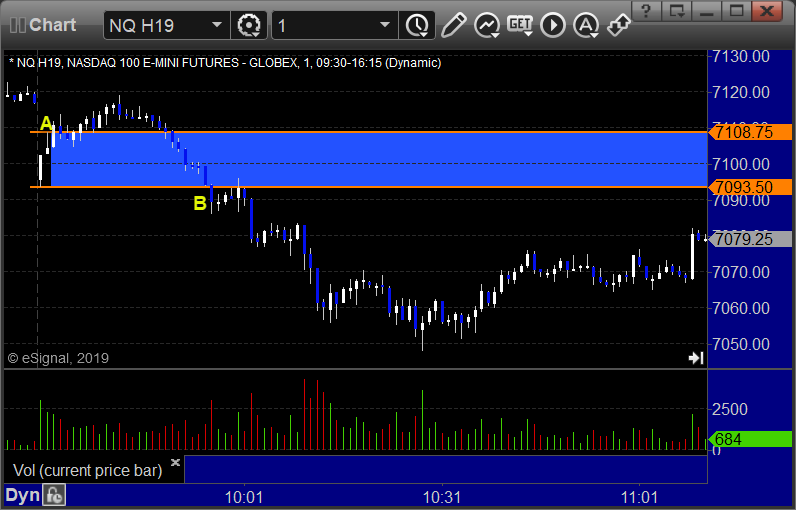Click the chart title NQ H19 text

tap(224, 63)
